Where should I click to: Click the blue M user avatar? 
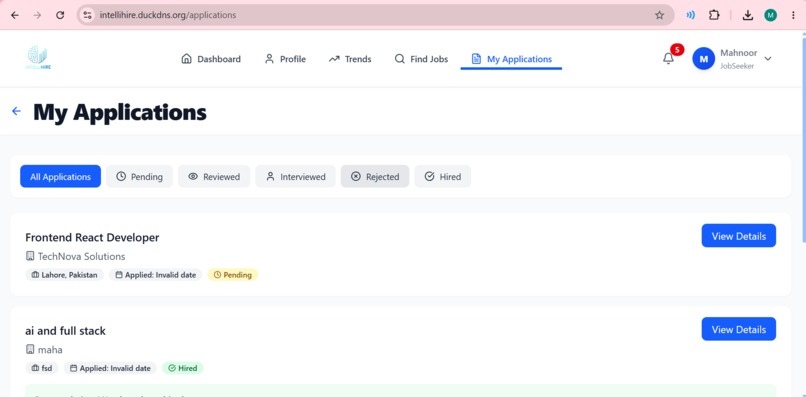[x=704, y=59]
